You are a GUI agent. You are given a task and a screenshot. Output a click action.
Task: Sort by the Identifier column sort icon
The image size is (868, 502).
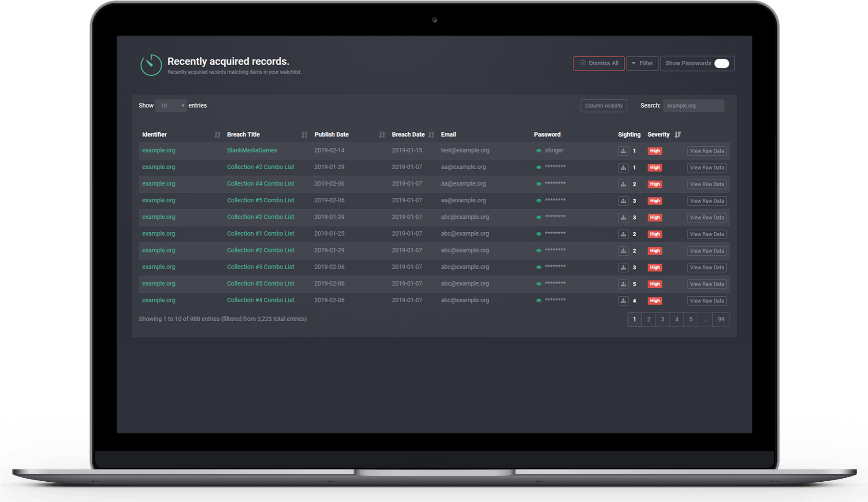point(217,135)
